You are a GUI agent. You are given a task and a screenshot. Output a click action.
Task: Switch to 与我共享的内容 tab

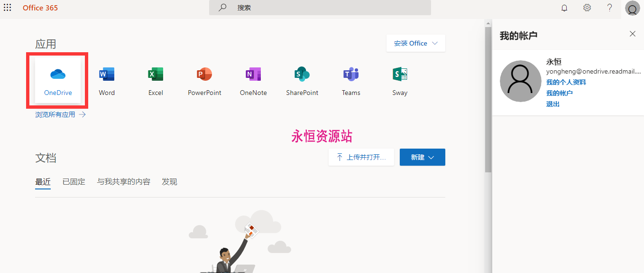tap(124, 182)
